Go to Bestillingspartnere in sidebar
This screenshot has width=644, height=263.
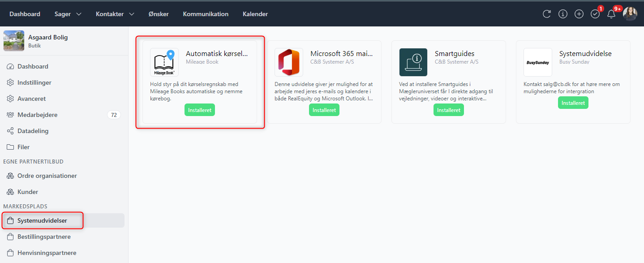pos(44,237)
